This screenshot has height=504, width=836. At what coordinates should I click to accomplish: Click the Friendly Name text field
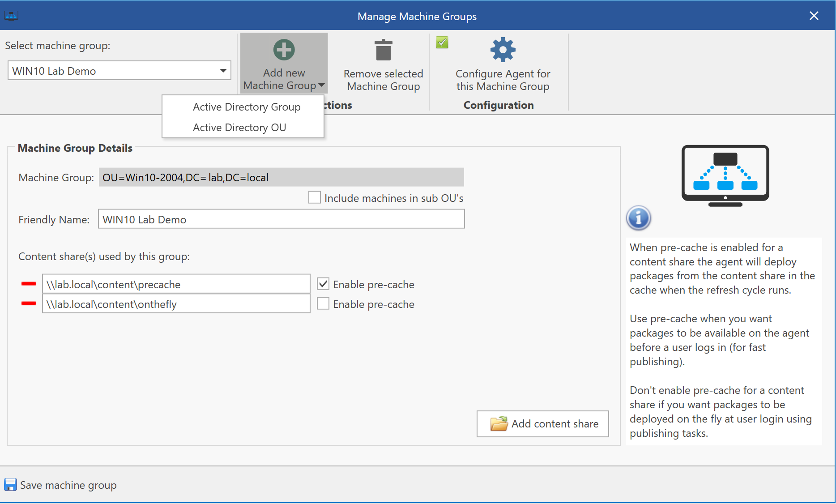click(281, 219)
